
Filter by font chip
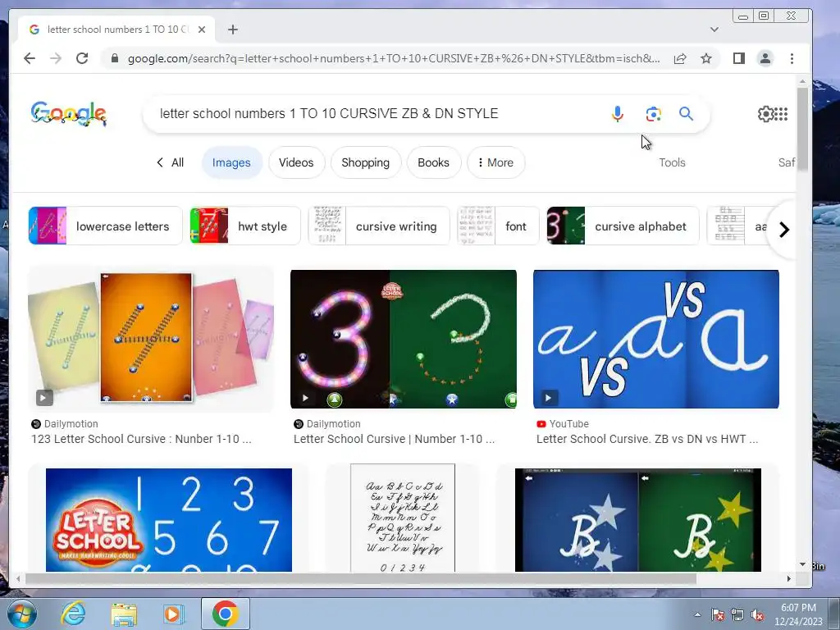coord(498,226)
